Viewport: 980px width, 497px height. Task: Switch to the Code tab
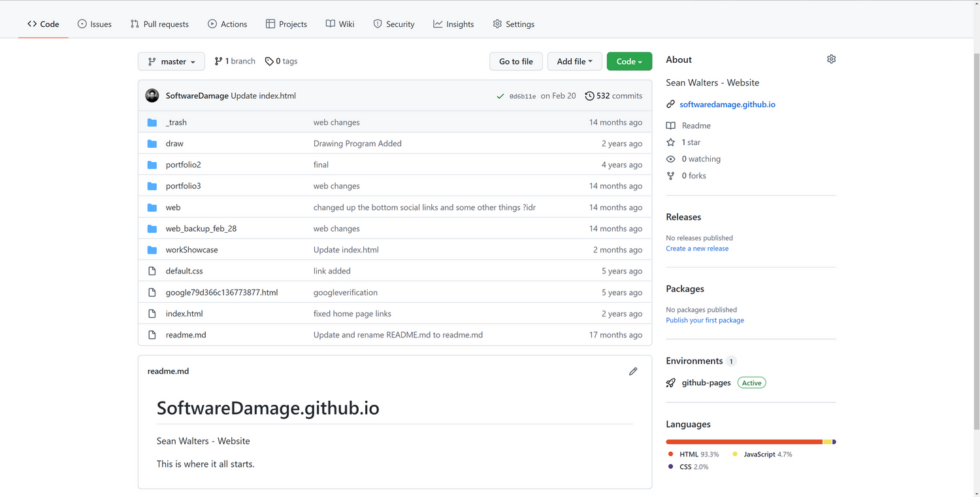[x=43, y=24]
